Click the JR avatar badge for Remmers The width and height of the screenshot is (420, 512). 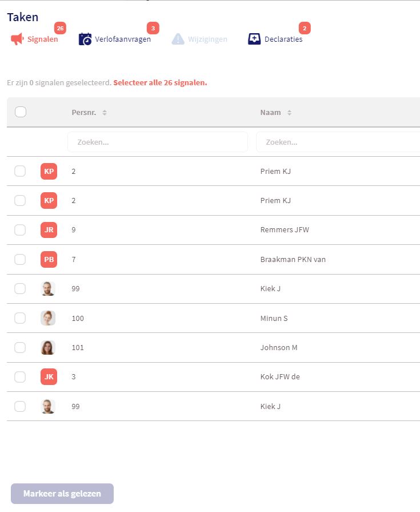tap(49, 230)
